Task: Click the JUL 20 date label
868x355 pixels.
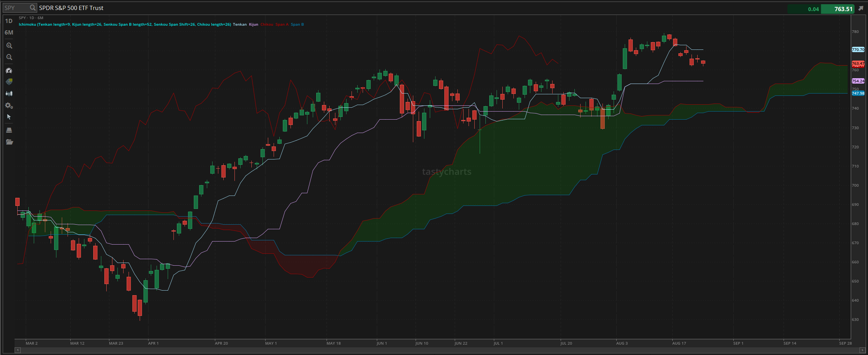Action: (x=566, y=343)
